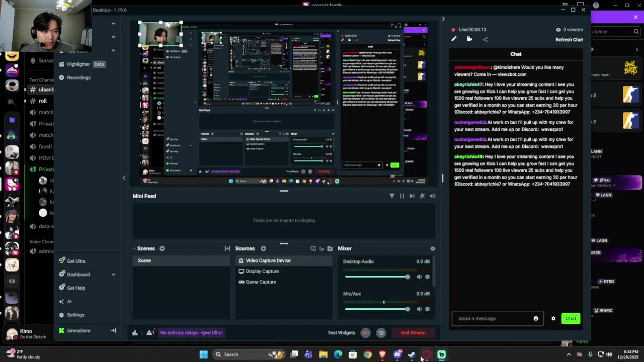Collapse the Scenes collection chevron

[x=134, y=248]
